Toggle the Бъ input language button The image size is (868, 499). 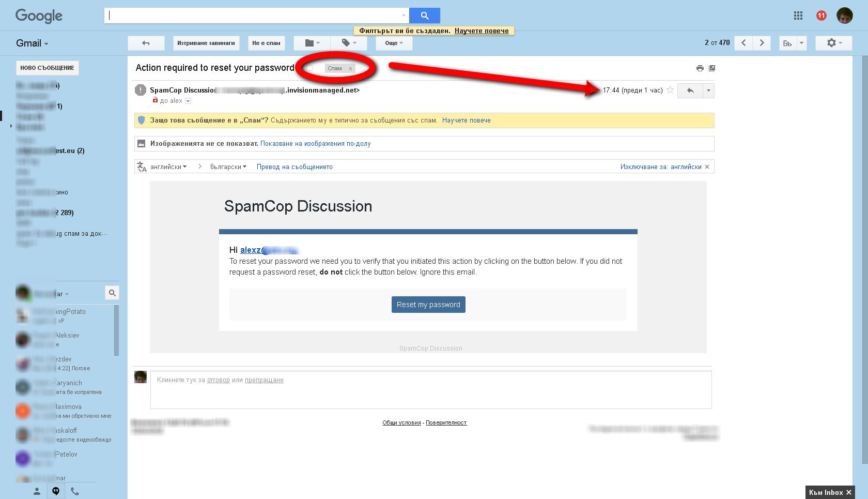point(787,43)
